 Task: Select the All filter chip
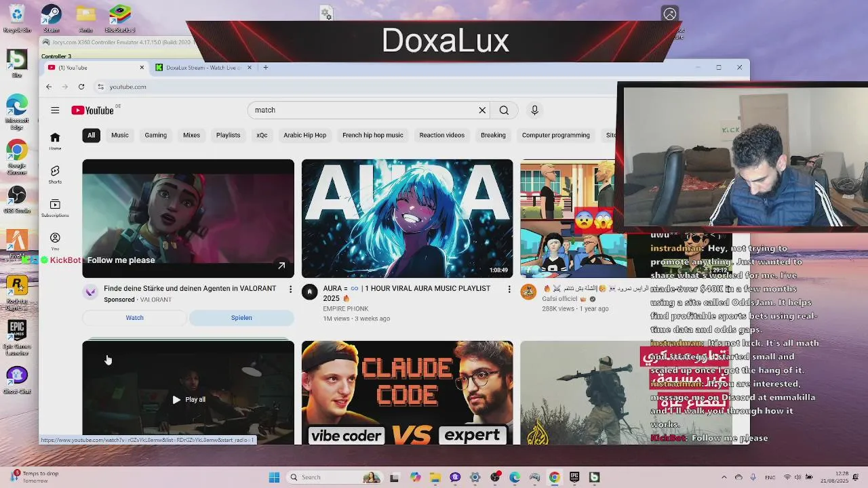(91, 135)
